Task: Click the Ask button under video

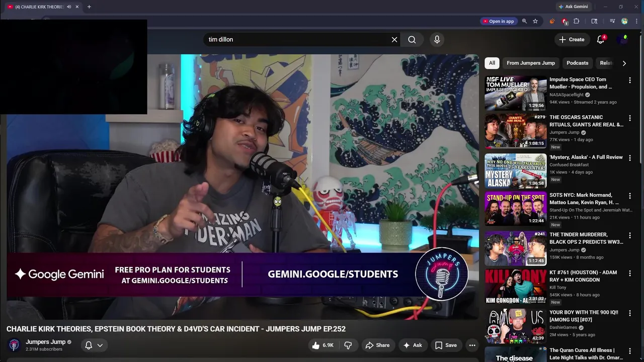Action: [412, 345]
